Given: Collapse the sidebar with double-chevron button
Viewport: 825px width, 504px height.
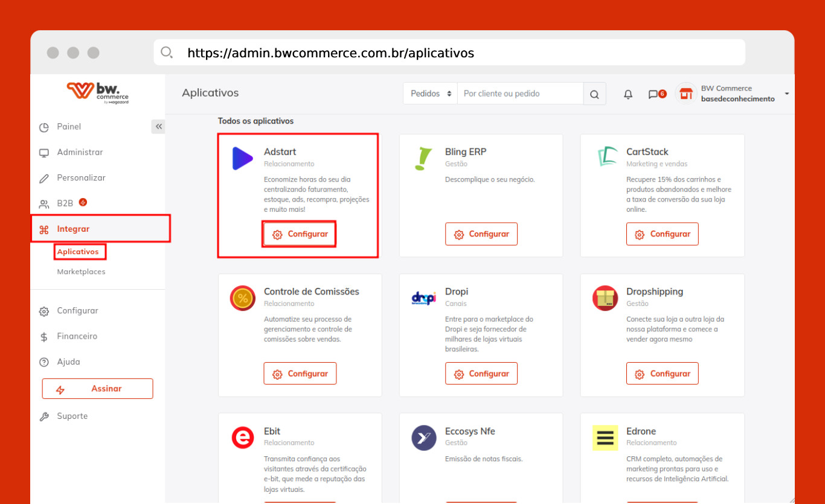Looking at the screenshot, I should coord(158,127).
